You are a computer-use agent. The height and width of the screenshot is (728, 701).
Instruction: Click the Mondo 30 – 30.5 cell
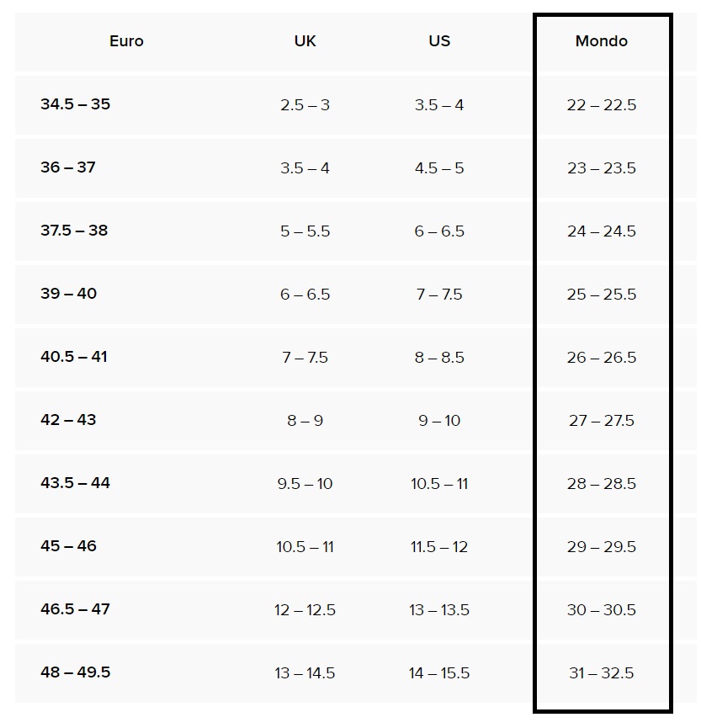(x=601, y=610)
